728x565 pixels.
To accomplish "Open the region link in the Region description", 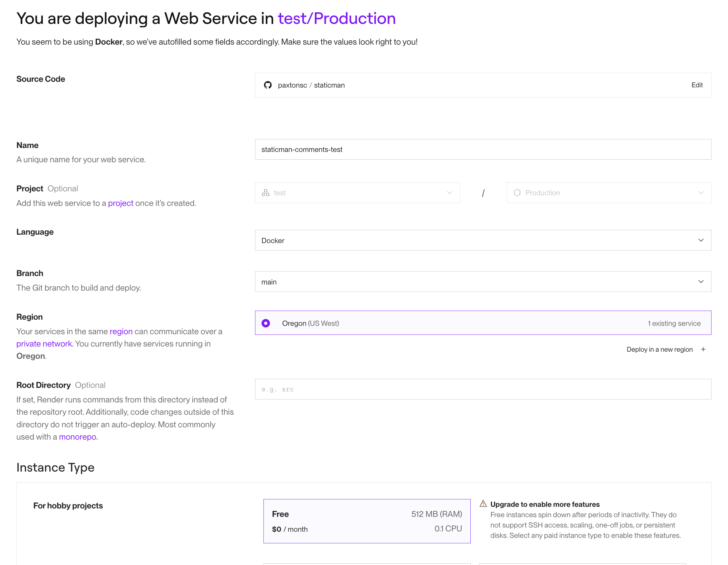I will tap(121, 331).
